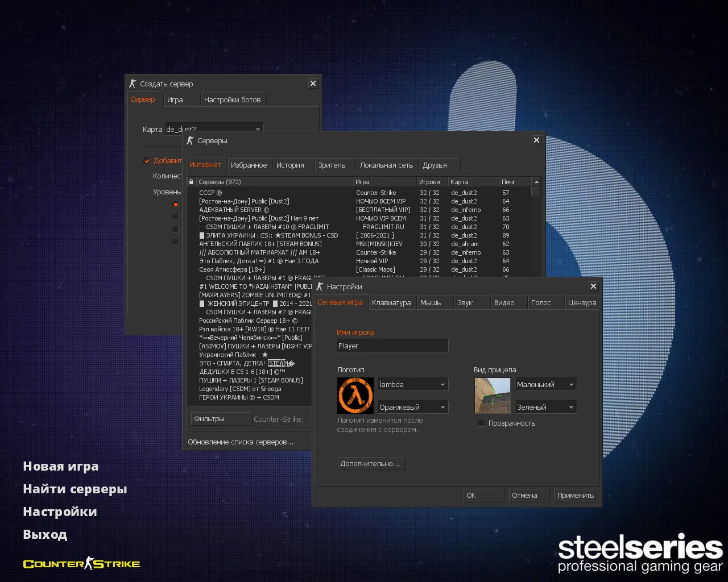Screen dimensions: 728x582
Task: Switch to the Клавиатура tab
Action: click(391, 303)
